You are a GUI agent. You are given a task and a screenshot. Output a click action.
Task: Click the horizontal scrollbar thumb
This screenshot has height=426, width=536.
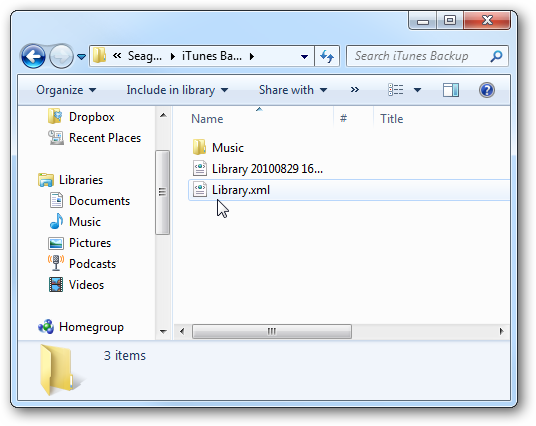272,331
